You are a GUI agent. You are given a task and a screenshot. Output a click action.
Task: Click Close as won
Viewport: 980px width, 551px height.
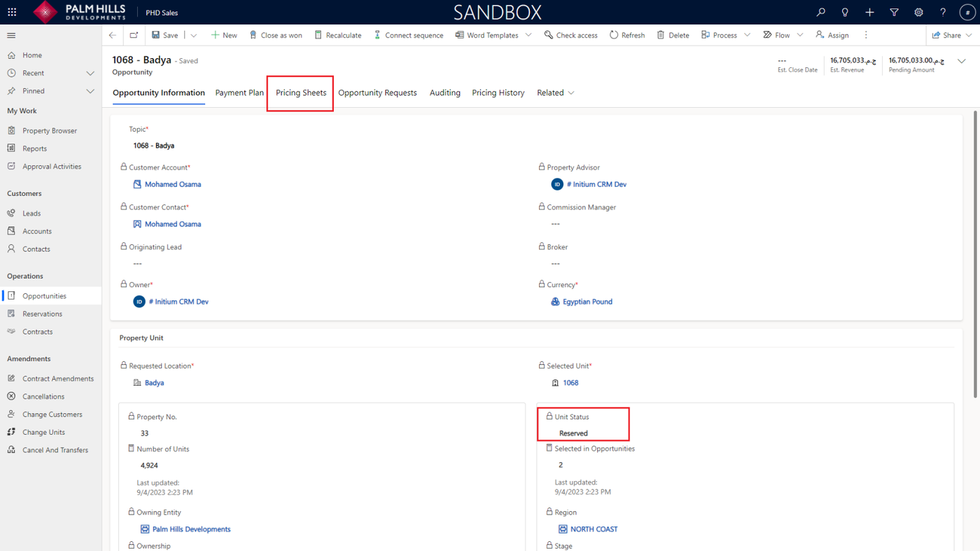click(276, 35)
